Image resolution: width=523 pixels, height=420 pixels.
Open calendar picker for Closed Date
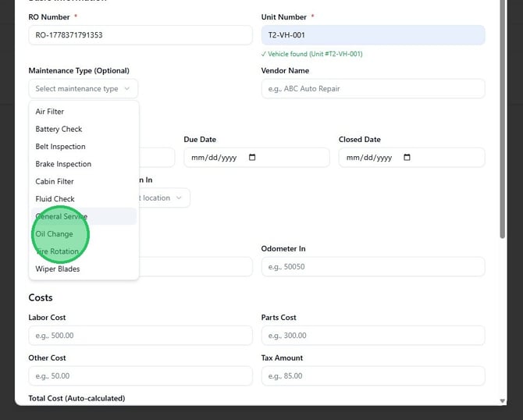pos(407,157)
